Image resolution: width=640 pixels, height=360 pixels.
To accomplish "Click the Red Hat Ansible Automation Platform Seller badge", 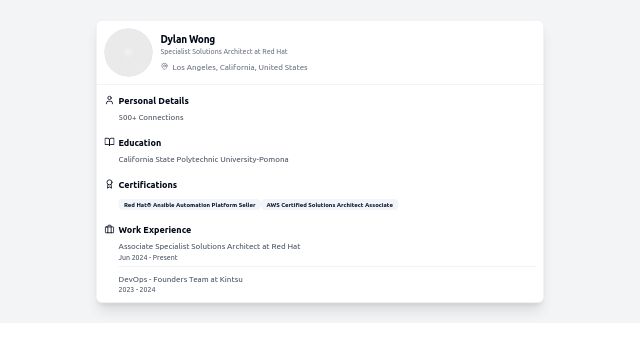I will point(189,205).
